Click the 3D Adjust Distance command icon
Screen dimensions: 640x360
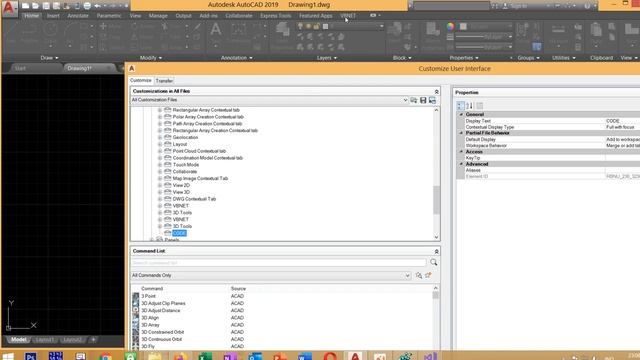point(136,310)
